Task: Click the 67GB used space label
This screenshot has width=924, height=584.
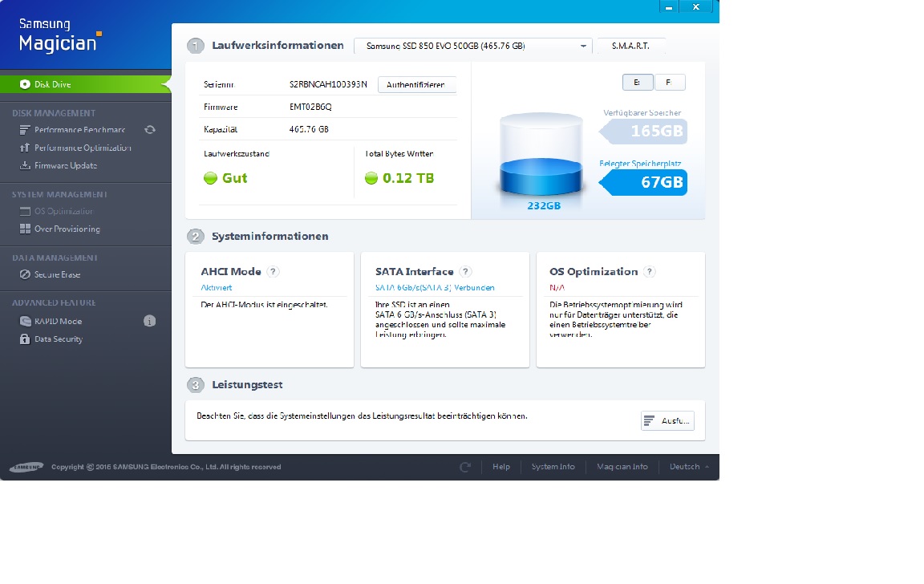Action: [643, 182]
